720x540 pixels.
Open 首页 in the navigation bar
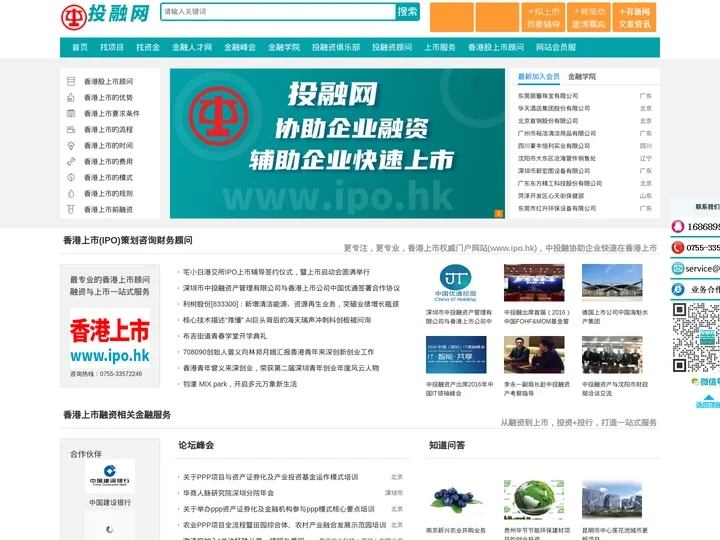(x=79, y=47)
